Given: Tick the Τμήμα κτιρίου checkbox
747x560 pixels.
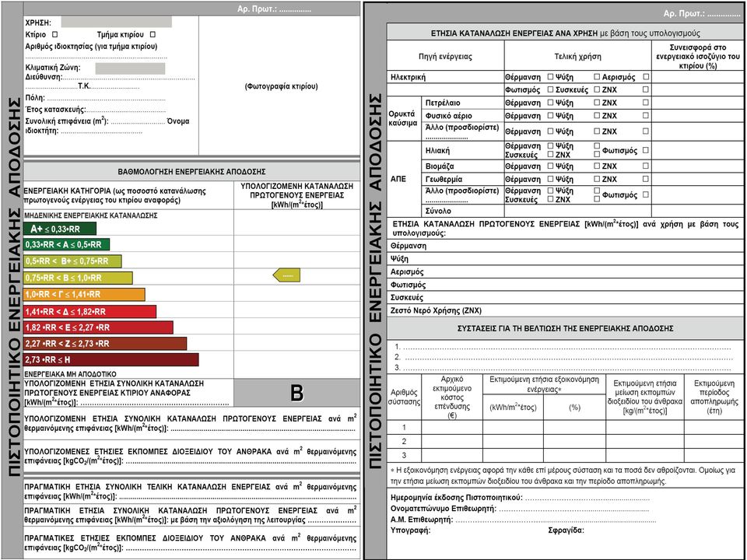Looking at the screenshot, I should point(153,34).
